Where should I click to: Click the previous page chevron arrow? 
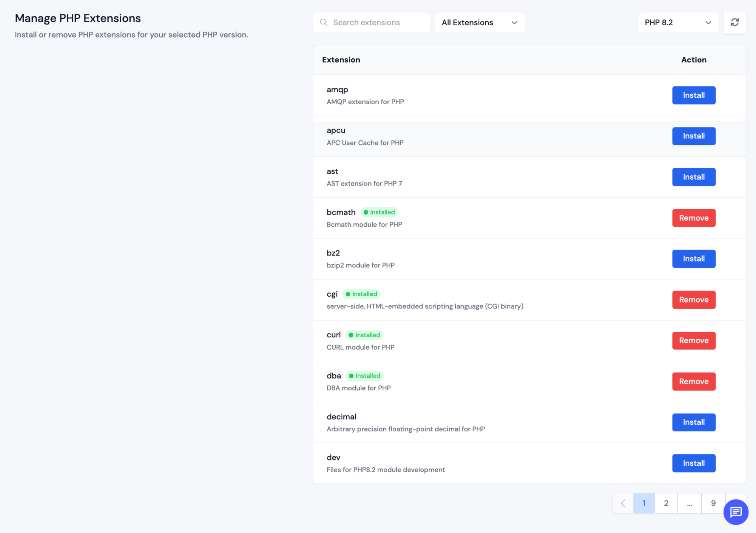pyautogui.click(x=623, y=503)
